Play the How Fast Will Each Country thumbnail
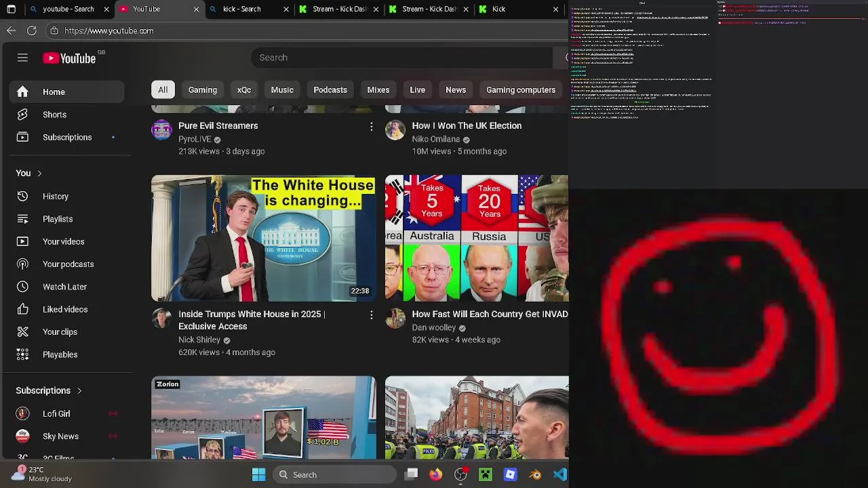The width and height of the screenshot is (868, 488). coord(477,239)
